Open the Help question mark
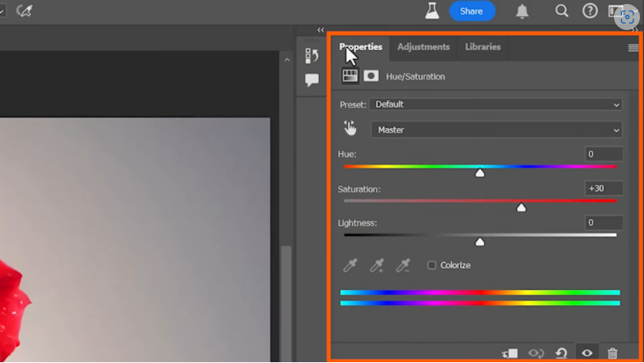The width and height of the screenshot is (644, 363). 590,11
